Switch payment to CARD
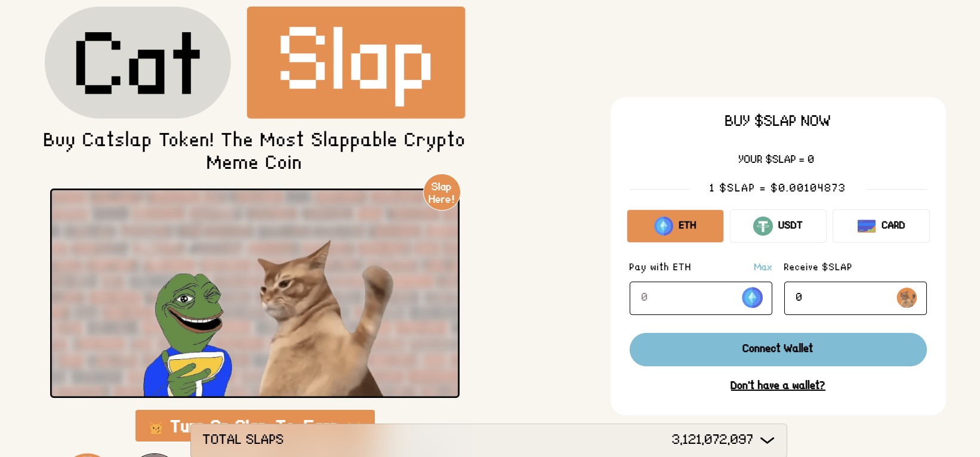The image size is (980, 457). [882, 226]
